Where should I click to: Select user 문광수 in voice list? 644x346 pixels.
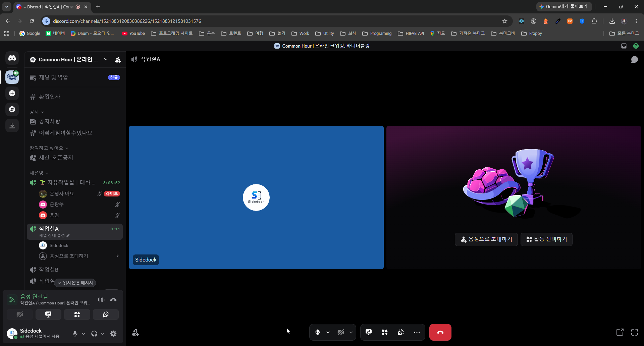[x=79, y=205]
